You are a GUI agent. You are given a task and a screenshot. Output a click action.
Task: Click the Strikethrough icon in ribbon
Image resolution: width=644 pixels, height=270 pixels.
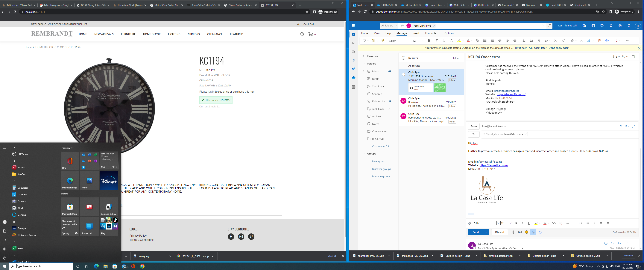(451, 41)
